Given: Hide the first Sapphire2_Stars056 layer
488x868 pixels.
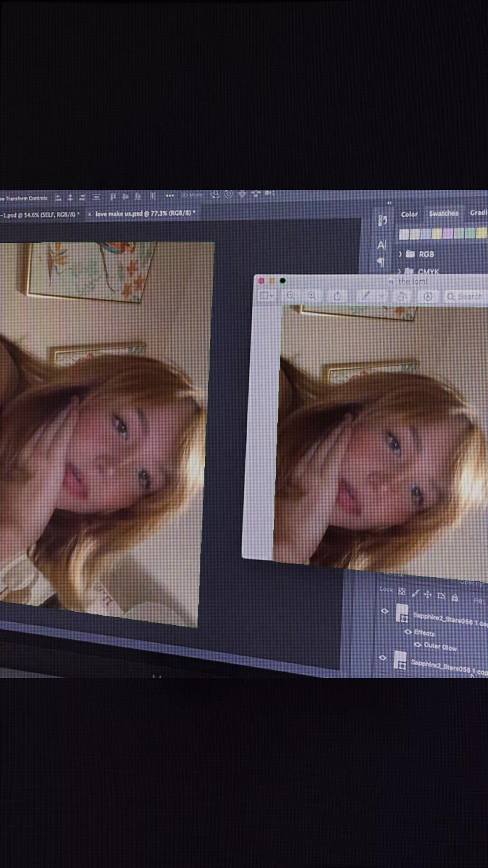Looking at the screenshot, I should [x=385, y=611].
